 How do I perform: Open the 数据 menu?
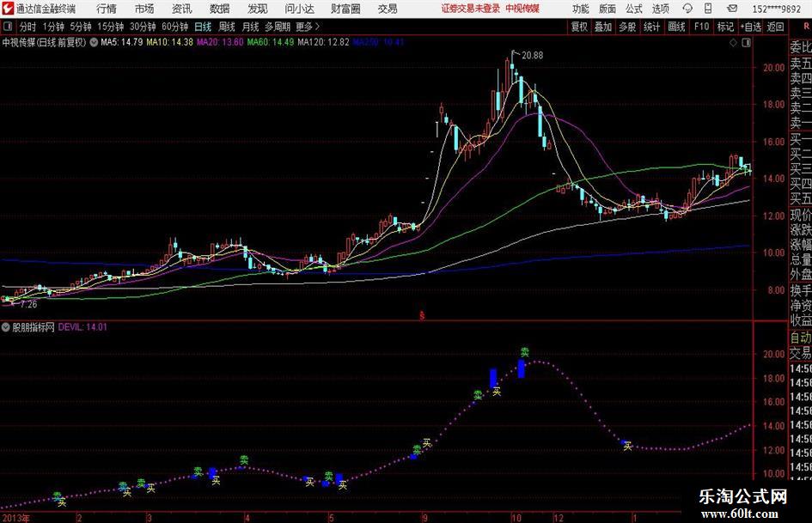220,9
